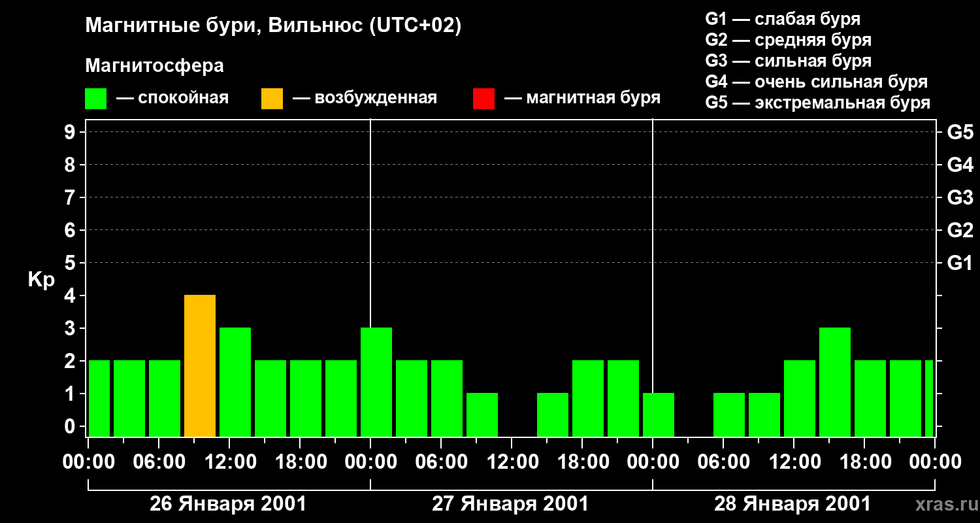This screenshot has width=980, height=523.
Task: Click the 'G1' label on the right axis
Action: coord(960,263)
